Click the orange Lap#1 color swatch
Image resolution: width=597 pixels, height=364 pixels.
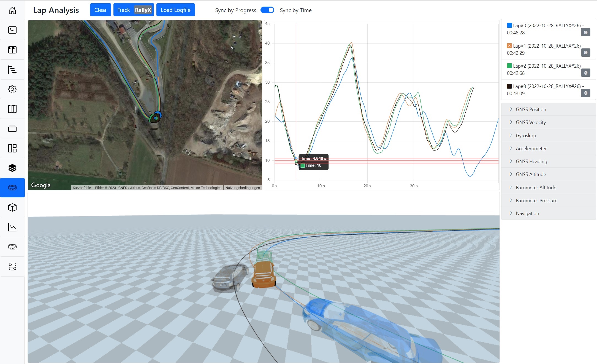pyautogui.click(x=509, y=46)
